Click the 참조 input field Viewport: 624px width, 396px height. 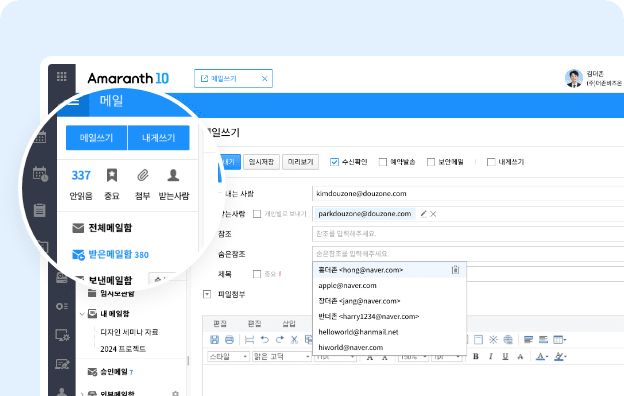click(x=468, y=234)
